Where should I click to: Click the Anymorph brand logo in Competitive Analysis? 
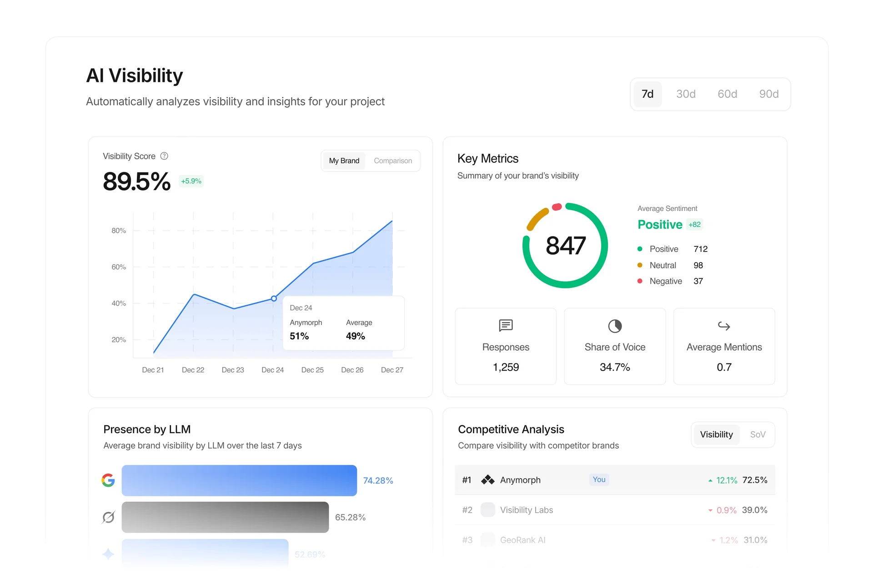[487, 480]
